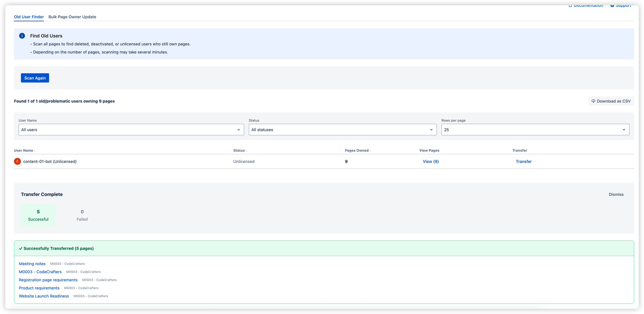Click the download icon on Download as CSV
The height and width of the screenshot is (314, 644).
click(x=594, y=101)
